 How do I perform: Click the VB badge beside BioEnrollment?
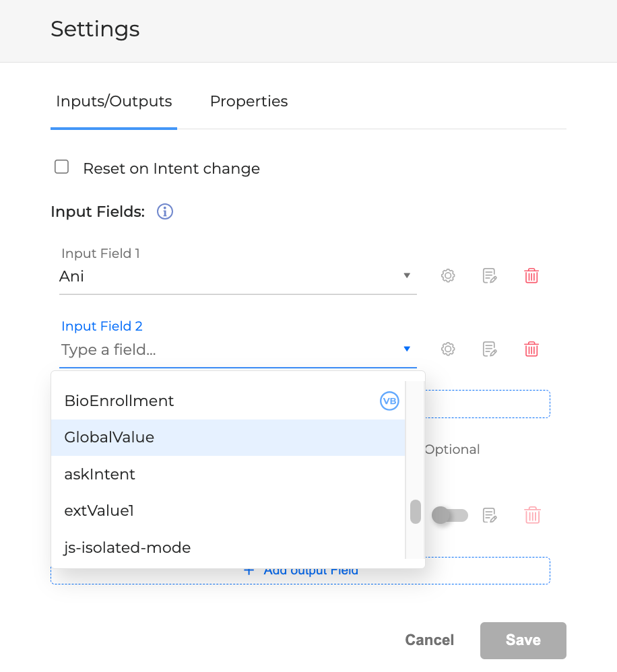tap(389, 401)
